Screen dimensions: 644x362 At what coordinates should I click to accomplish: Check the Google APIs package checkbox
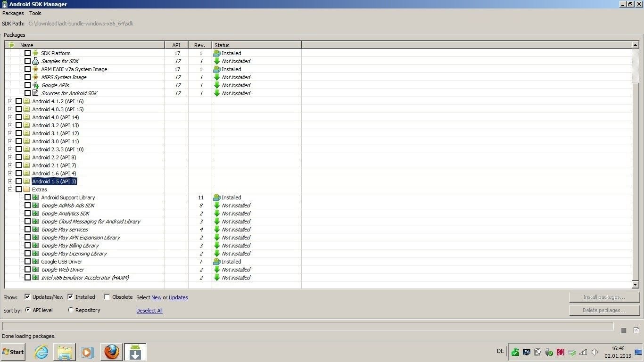(27, 85)
